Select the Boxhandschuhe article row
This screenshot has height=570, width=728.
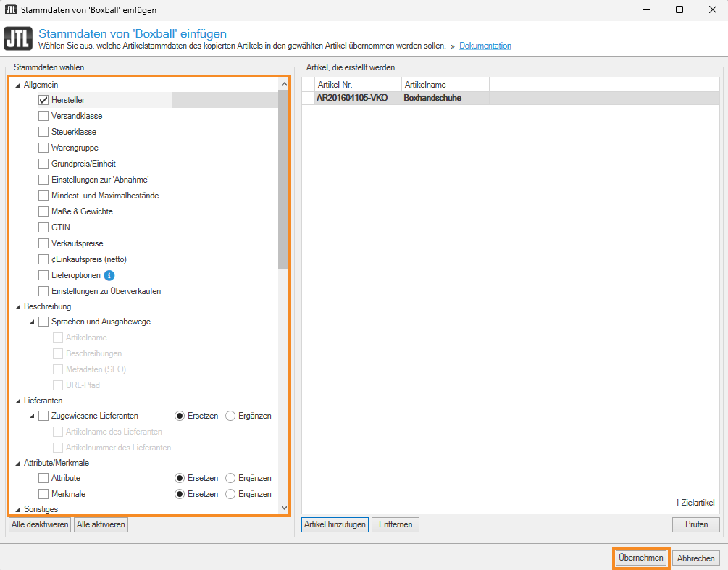432,98
